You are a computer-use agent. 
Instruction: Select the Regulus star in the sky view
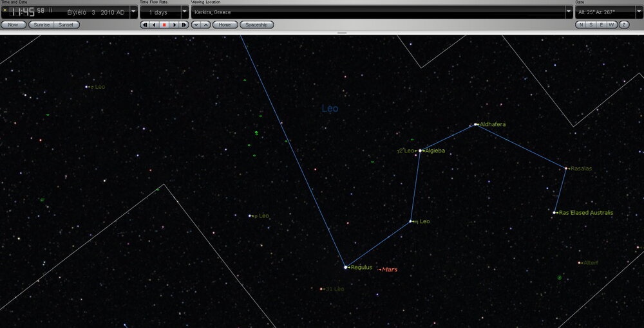(346, 267)
